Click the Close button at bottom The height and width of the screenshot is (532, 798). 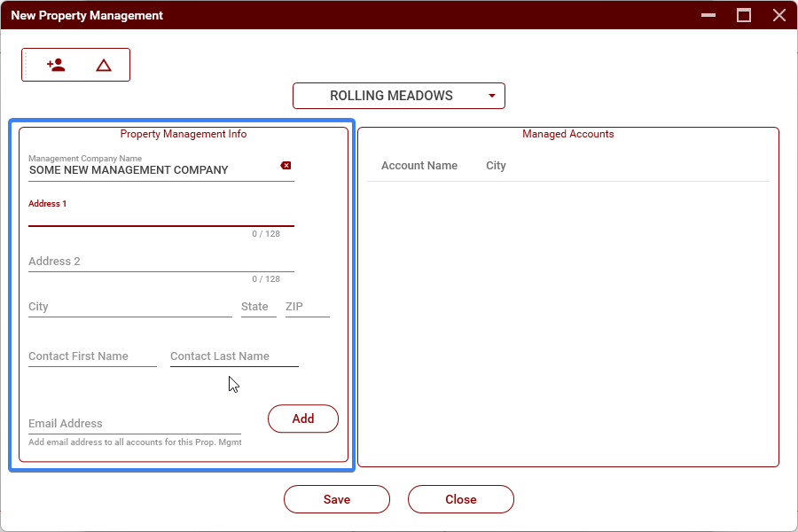pyautogui.click(x=461, y=499)
